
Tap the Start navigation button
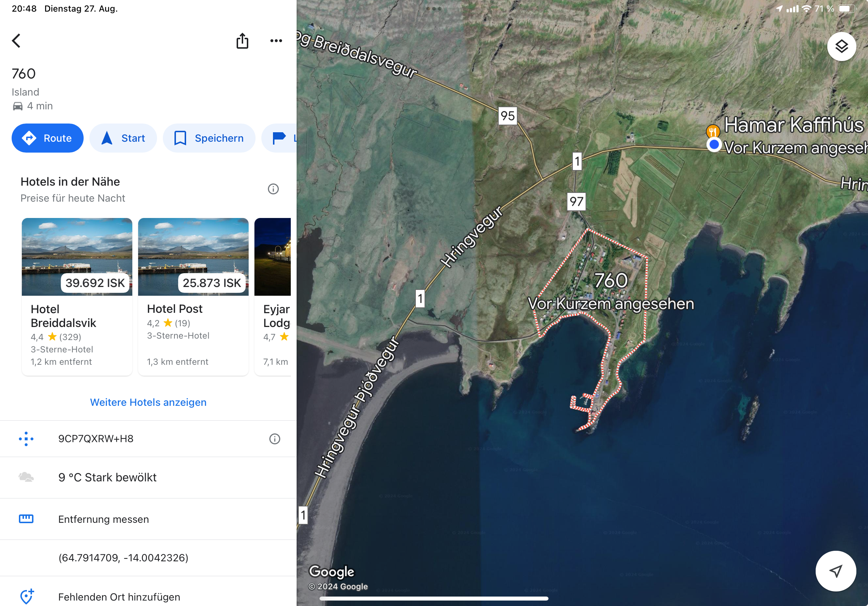(123, 138)
